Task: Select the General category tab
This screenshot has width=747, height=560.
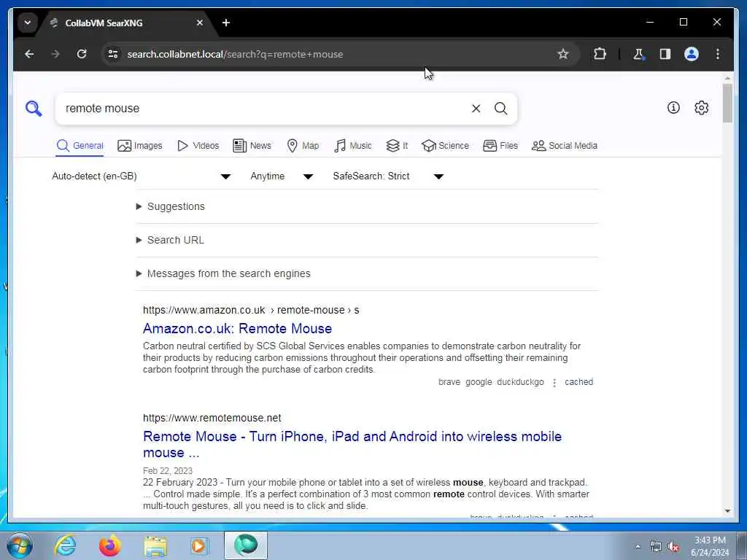Action: (x=80, y=146)
